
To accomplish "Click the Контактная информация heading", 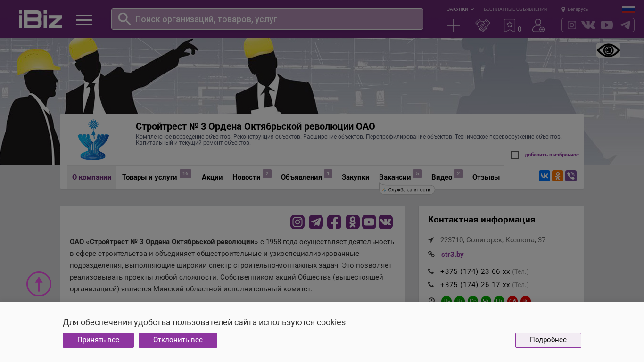I will [x=482, y=220].
